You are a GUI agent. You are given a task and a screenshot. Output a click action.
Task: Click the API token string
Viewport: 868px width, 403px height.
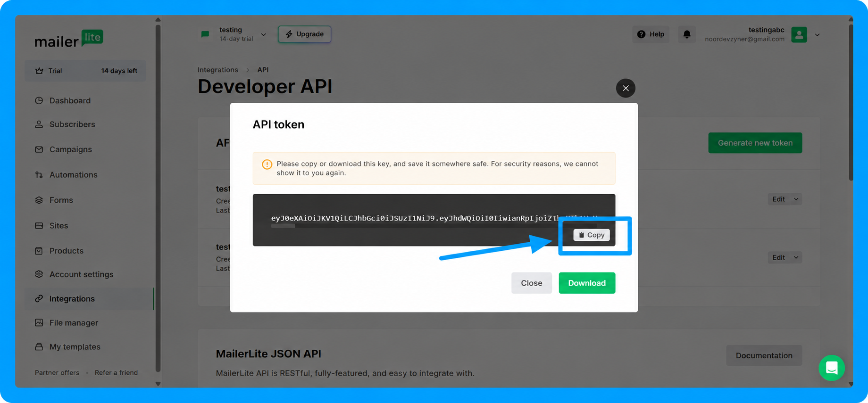[x=434, y=218]
